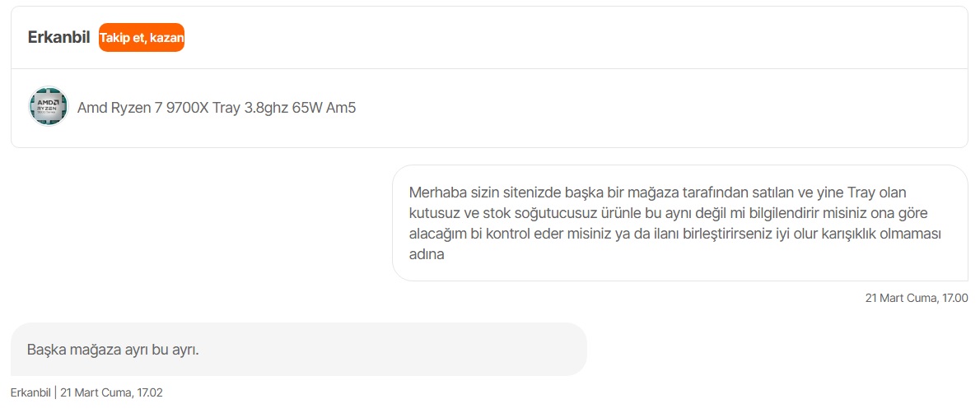Click the '21 Mart Cuma, 17.00' timestamp
The image size is (980, 413).
(x=917, y=298)
